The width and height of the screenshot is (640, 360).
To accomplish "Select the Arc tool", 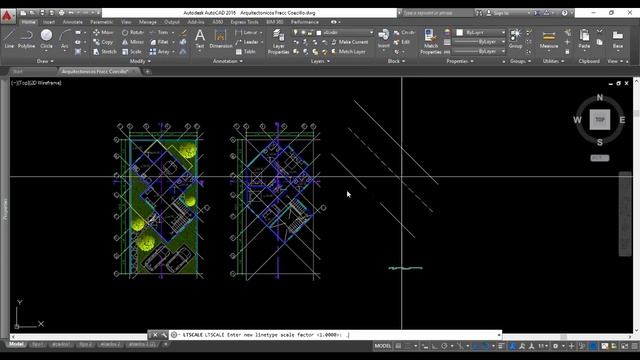I will point(64,39).
